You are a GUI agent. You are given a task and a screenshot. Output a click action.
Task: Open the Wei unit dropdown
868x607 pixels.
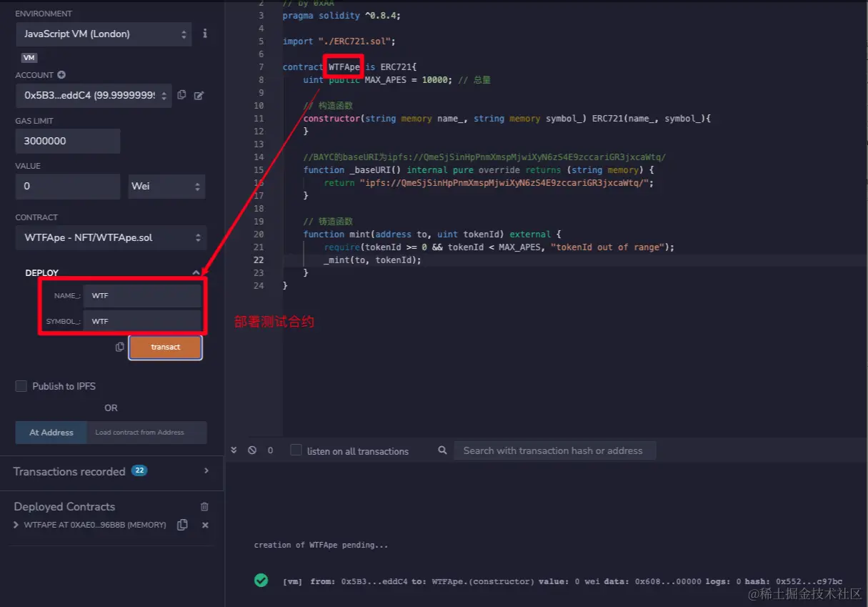[166, 186]
